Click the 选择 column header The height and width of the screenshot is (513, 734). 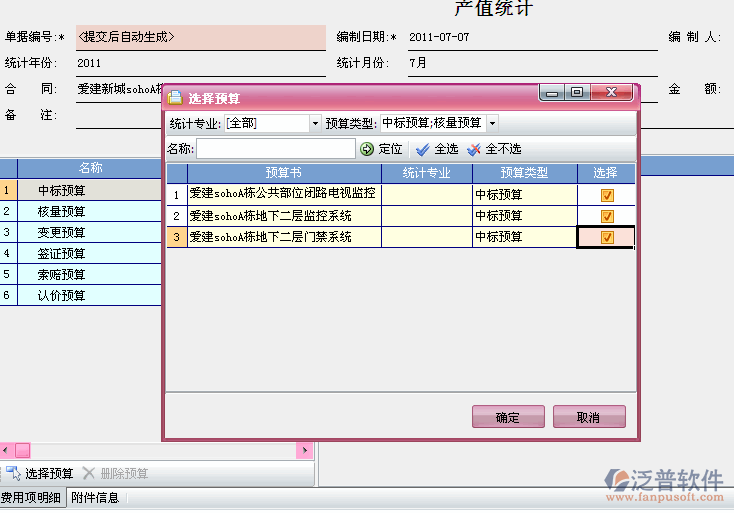(606, 173)
